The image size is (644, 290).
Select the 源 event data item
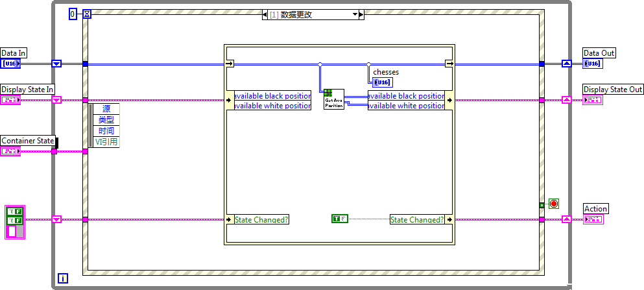pyautogui.click(x=106, y=109)
